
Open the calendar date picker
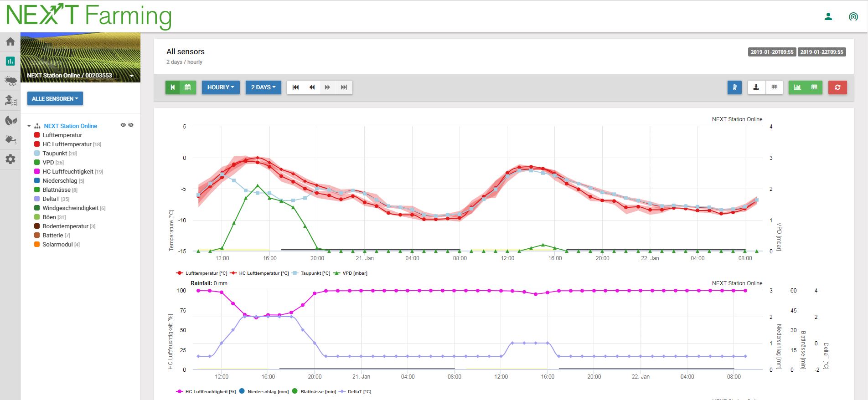click(x=188, y=87)
